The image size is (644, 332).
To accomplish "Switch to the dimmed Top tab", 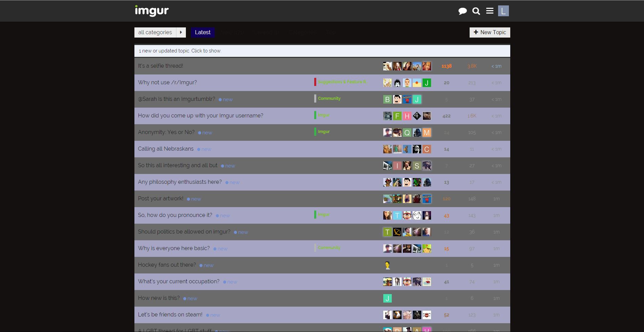I will (330, 32).
